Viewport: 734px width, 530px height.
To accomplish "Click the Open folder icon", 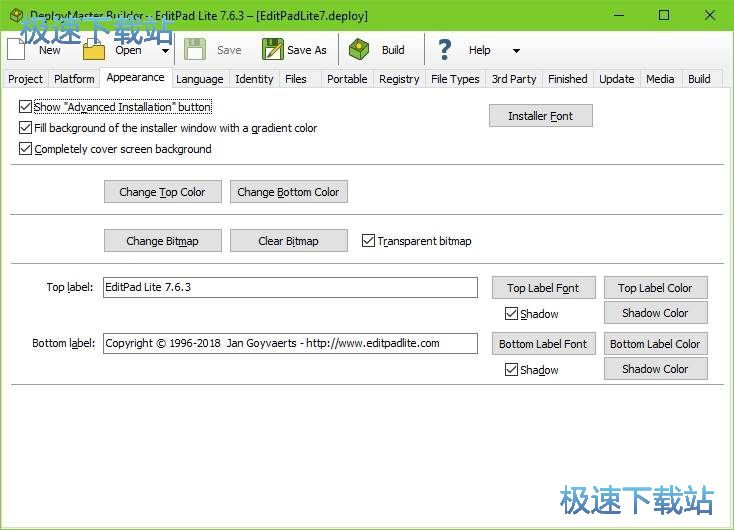I will [94, 50].
